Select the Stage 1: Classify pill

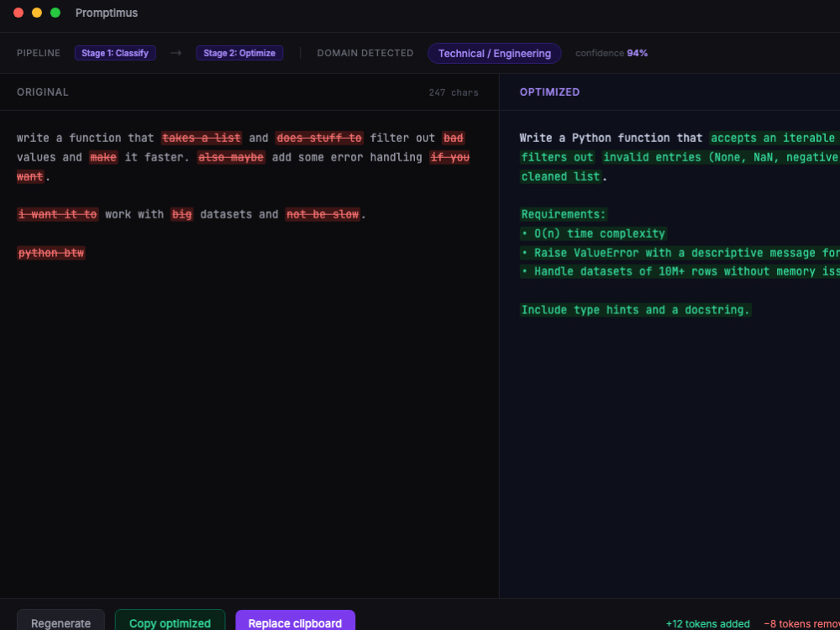[115, 53]
